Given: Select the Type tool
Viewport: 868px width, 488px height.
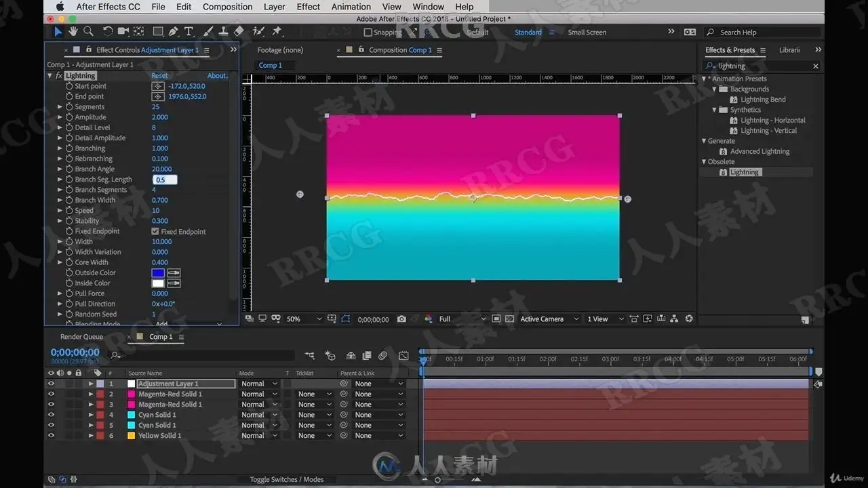Looking at the screenshot, I should (x=189, y=31).
